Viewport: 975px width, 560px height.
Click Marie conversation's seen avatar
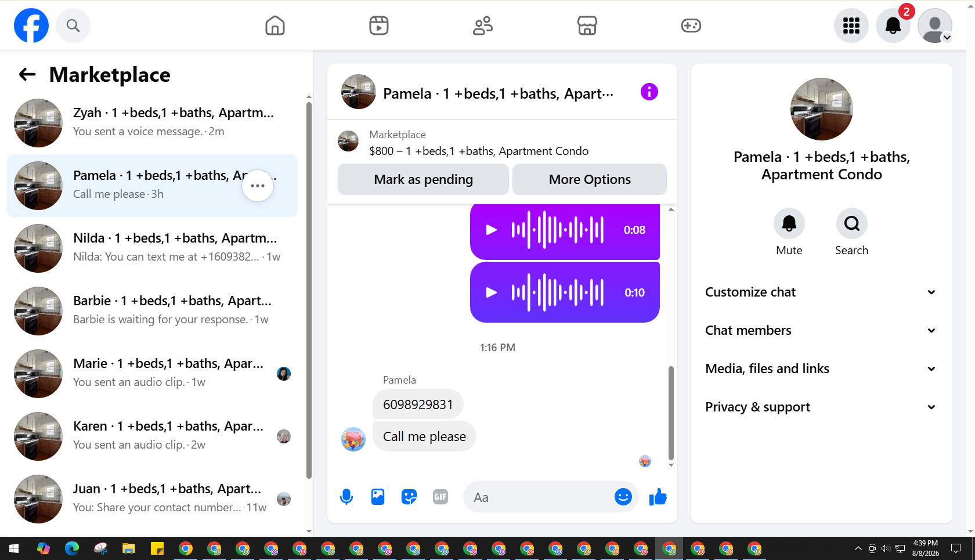(x=284, y=374)
